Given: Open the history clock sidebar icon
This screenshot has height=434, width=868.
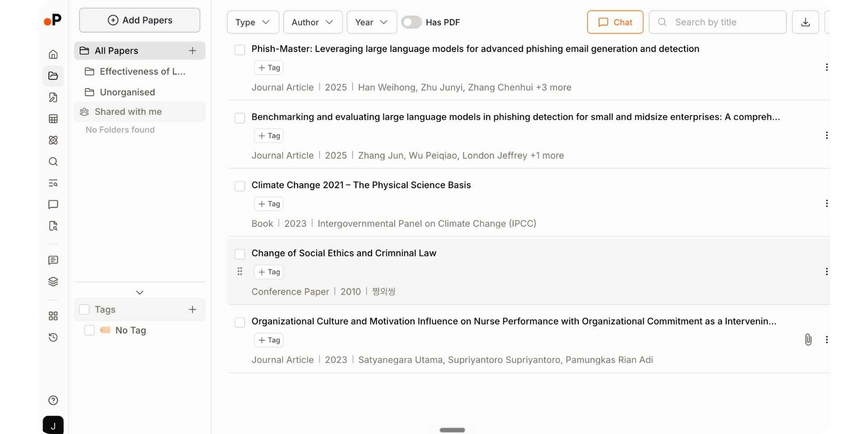Looking at the screenshot, I should tap(53, 337).
